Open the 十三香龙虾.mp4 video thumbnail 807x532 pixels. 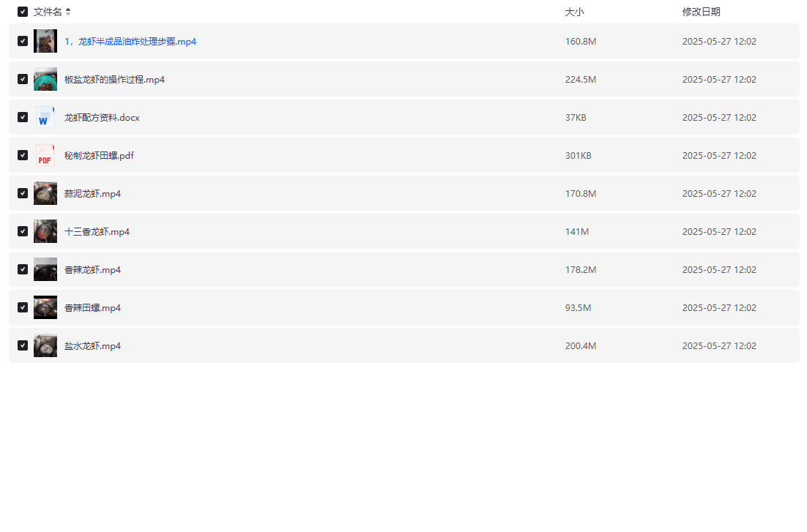click(45, 231)
